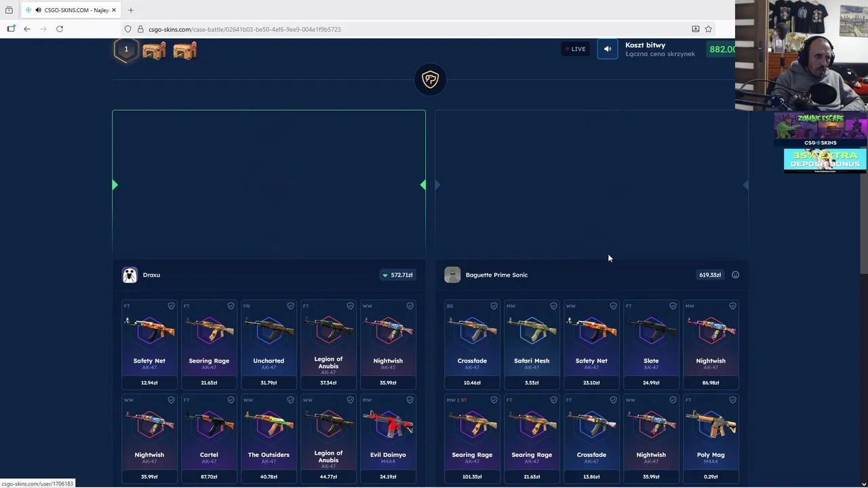Select the Slate AK-47 card

[x=651, y=344]
